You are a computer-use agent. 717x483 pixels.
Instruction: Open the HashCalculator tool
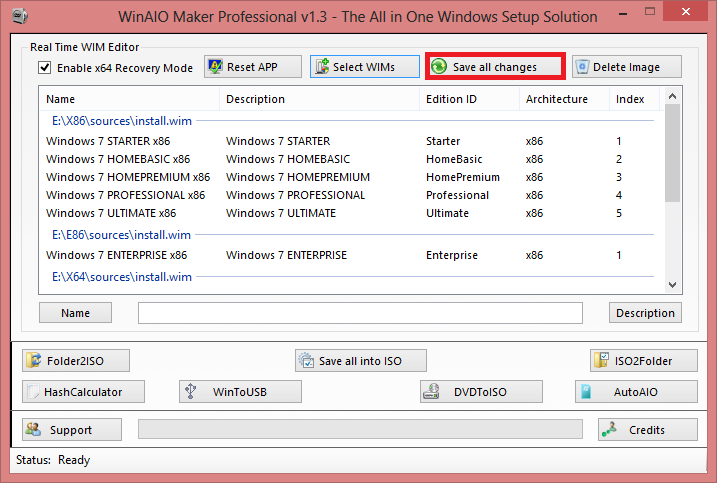click(84, 392)
